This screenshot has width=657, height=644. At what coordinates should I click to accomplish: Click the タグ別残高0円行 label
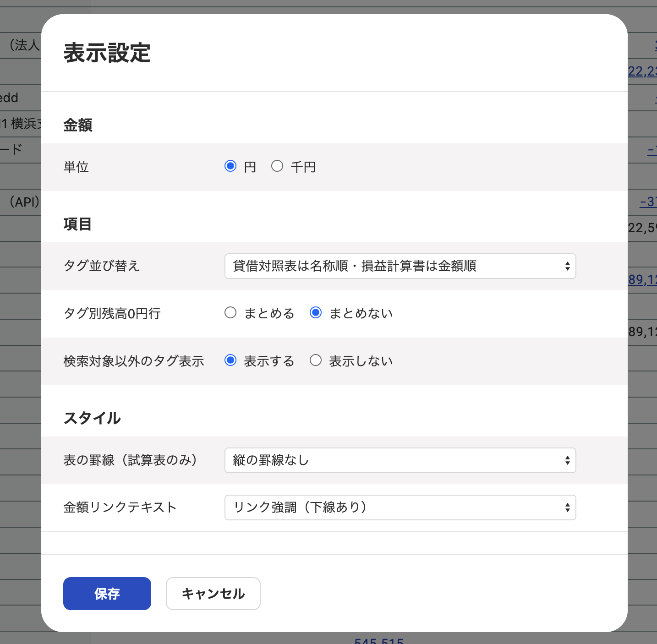(x=112, y=313)
